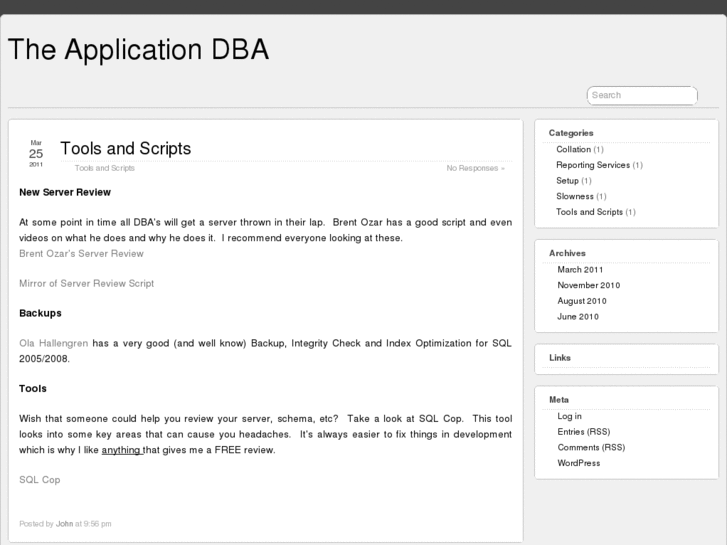The width and height of the screenshot is (727, 545).
Task: View the August 2010 archive
Action: [582, 301]
